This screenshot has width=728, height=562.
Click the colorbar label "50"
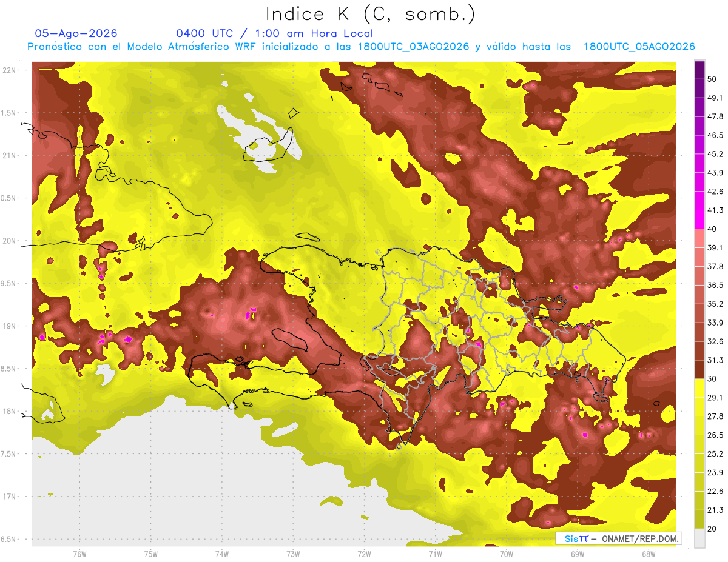tap(713, 79)
